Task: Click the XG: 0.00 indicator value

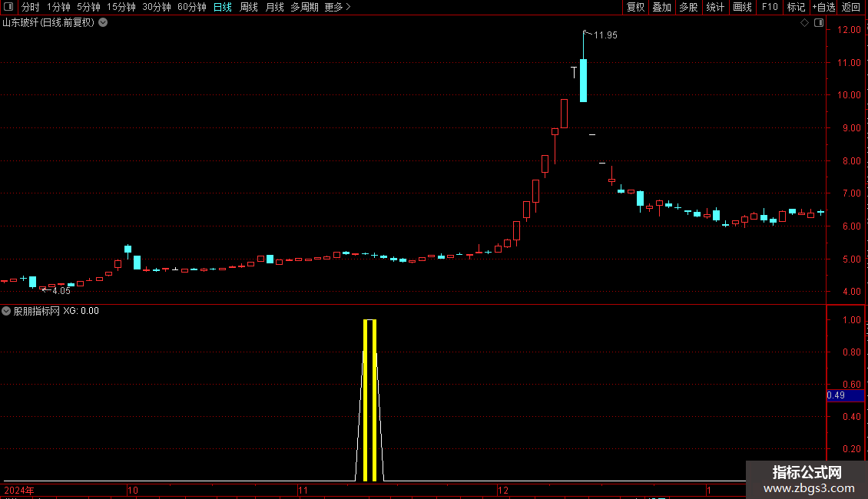Action: (81, 311)
